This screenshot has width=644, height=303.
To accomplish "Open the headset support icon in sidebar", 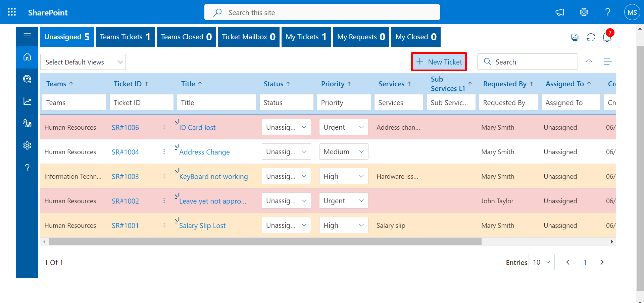I will pyautogui.click(x=27, y=79).
